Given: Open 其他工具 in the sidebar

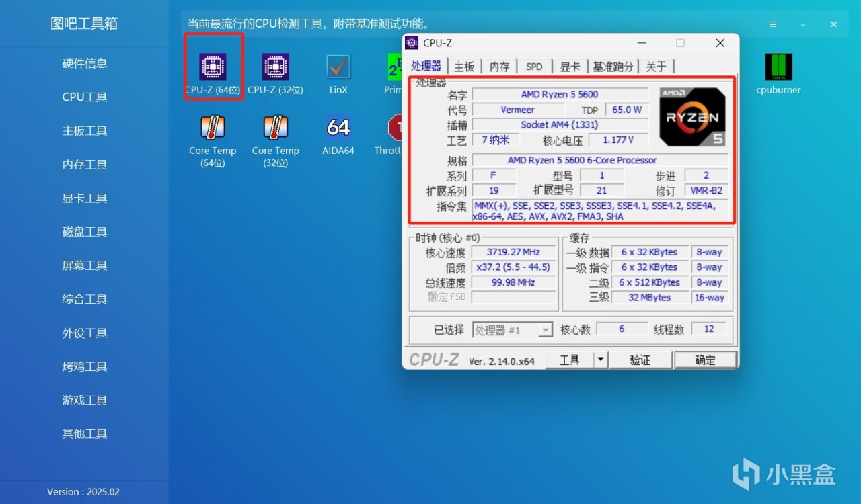Looking at the screenshot, I should [85, 433].
